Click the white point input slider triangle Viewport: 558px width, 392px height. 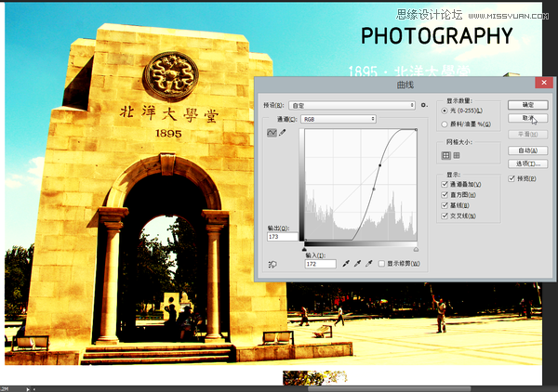pos(416,250)
